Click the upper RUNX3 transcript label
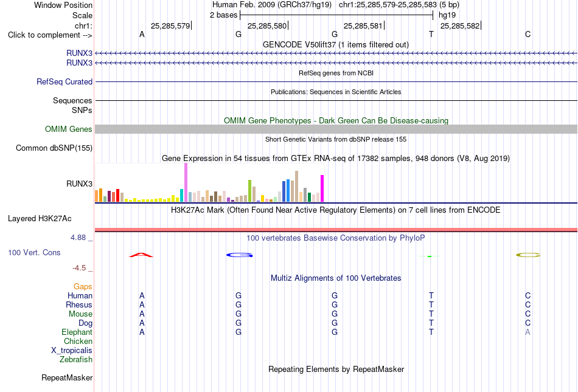 pyautogui.click(x=79, y=53)
